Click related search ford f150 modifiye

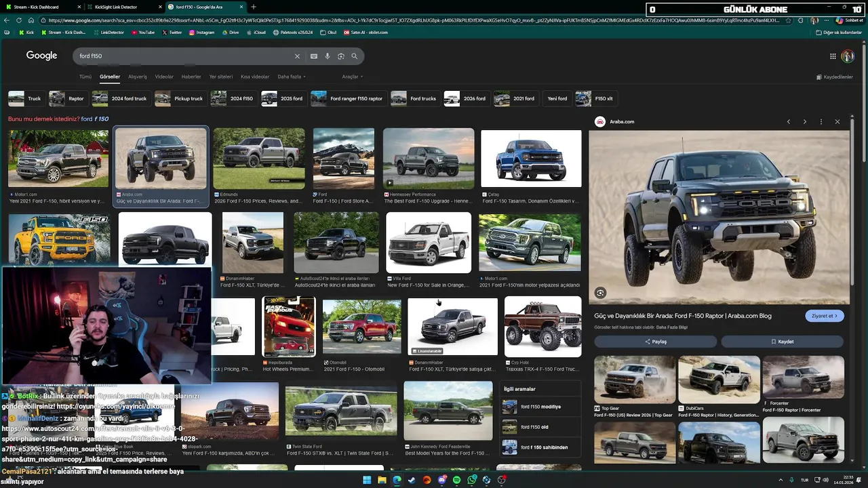coord(540,407)
